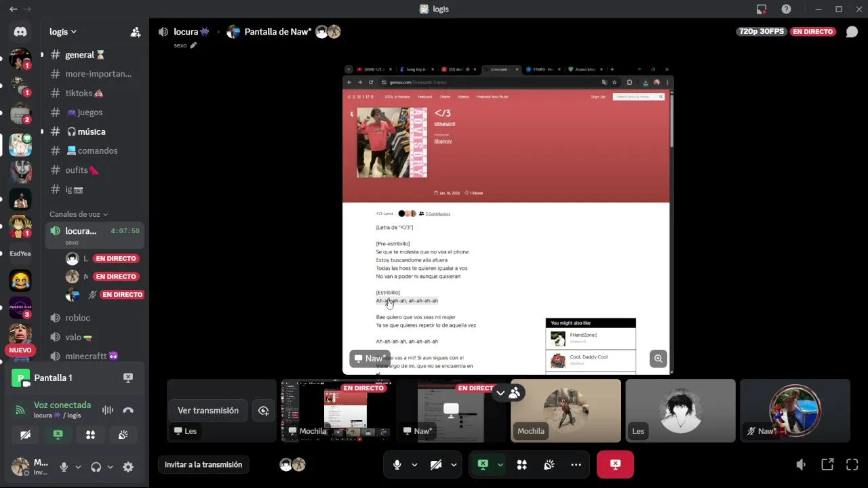The height and width of the screenshot is (488, 868).
Task: Go back with the title bar arrow
Action: click(x=13, y=9)
